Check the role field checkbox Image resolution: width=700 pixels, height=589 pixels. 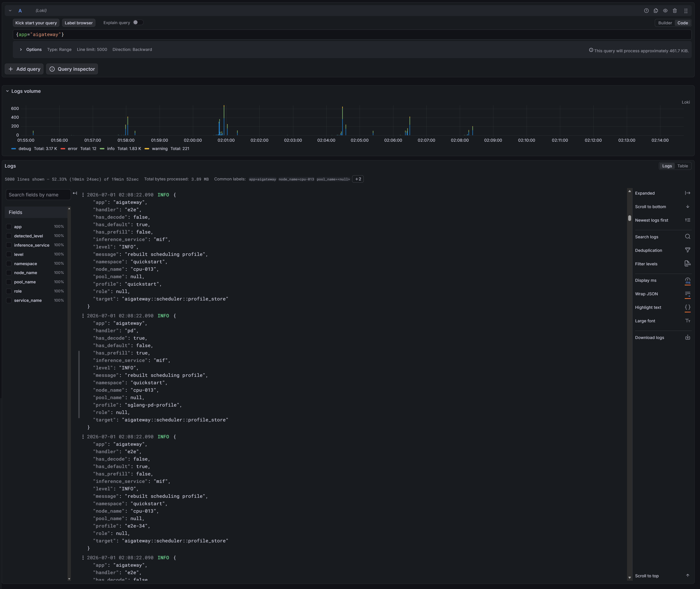point(9,291)
